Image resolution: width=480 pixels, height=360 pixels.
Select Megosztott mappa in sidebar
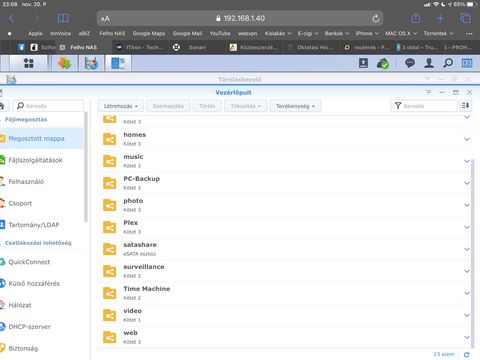click(42, 138)
